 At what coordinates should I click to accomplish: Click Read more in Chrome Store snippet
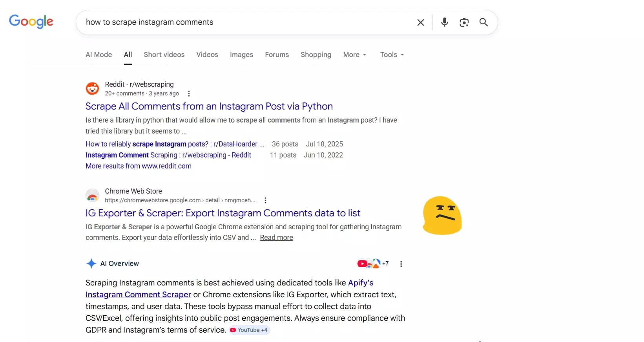pyautogui.click(x=276, y=238)
